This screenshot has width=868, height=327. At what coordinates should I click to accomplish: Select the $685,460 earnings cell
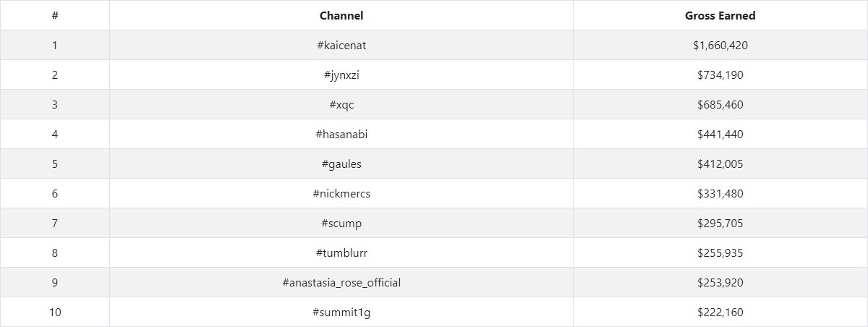point(720,105)
